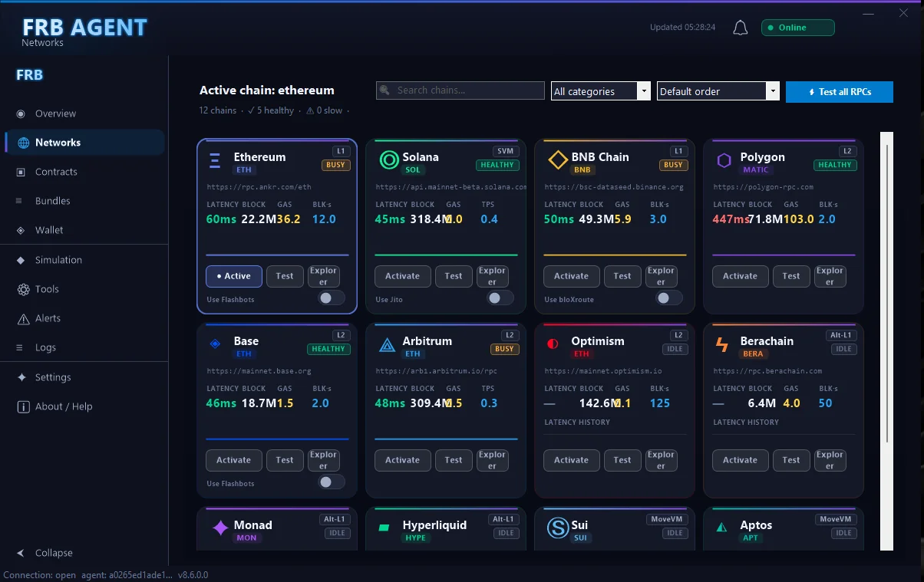The height and width of the screenshot is (582, 924).
Task: Click the Search chains input field
Action: coord(460,90)
